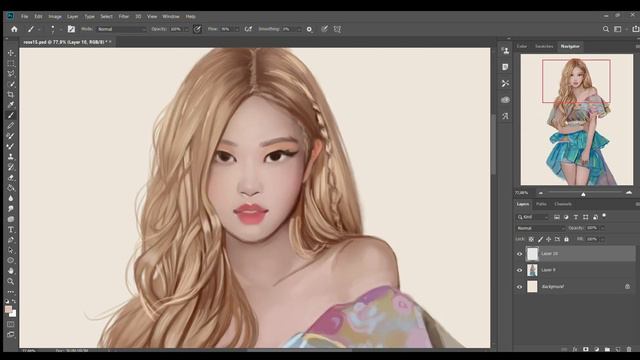Open the layer blend mode Normal dropdown

tap(540, 228)
